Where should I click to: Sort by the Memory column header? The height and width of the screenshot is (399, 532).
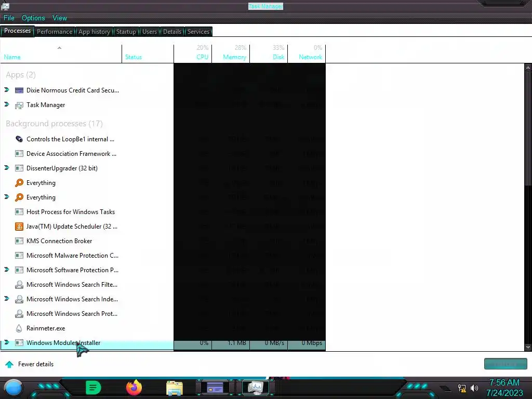pos(231,54)
